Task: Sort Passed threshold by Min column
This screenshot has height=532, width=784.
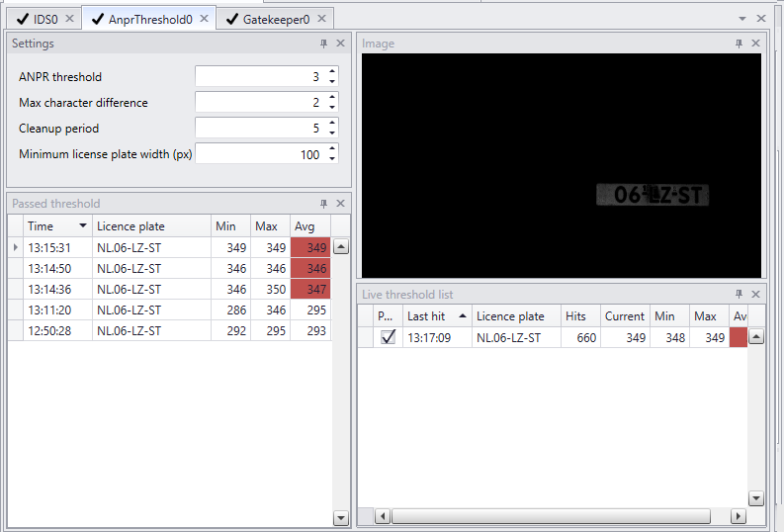Action: [230, 226]
